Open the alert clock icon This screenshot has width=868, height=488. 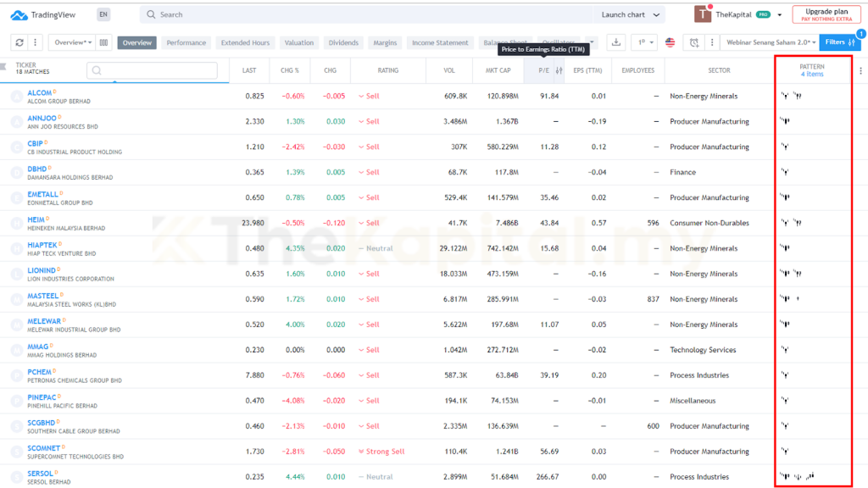pos(694,42)
